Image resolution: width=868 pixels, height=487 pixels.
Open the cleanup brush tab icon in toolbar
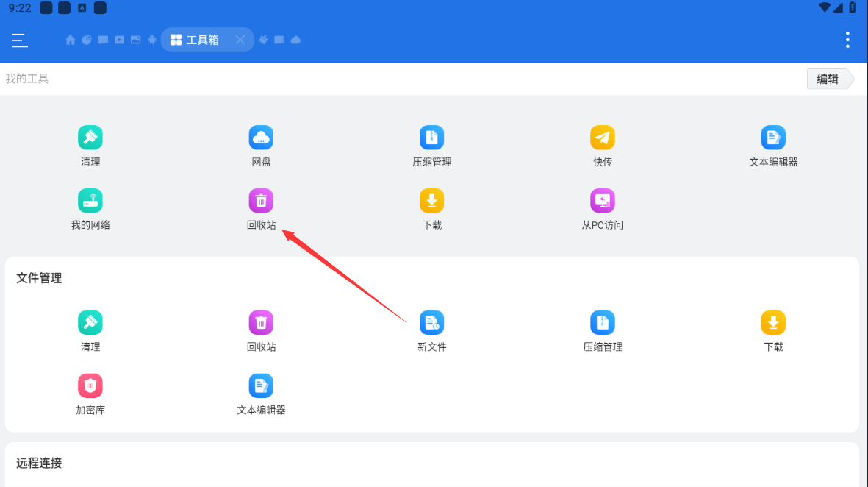(263, 40)
